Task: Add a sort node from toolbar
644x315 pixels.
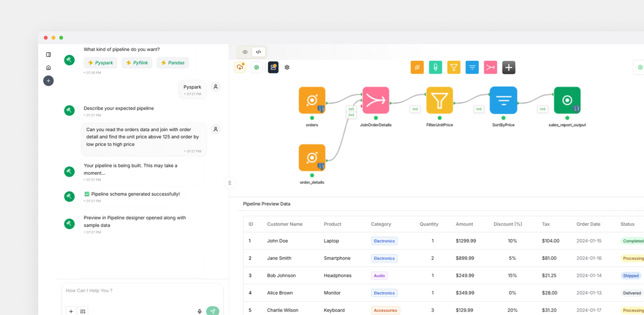Action: pos(472,67)
